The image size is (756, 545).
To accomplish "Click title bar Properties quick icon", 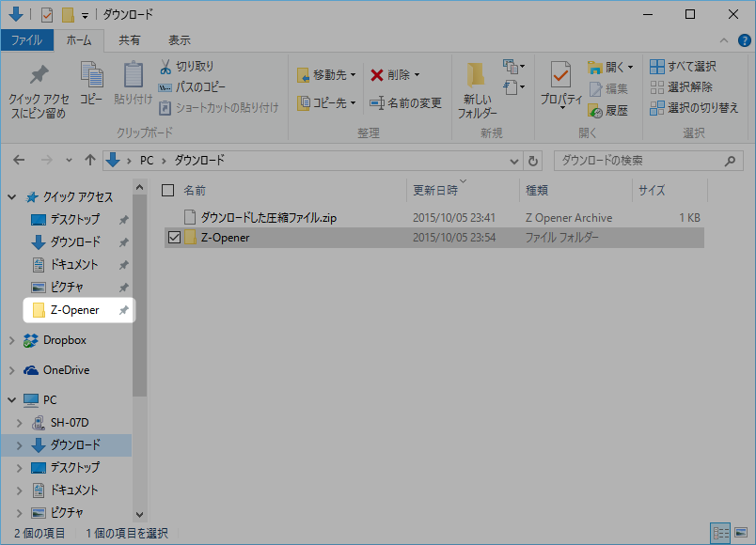I will [47, 15].
